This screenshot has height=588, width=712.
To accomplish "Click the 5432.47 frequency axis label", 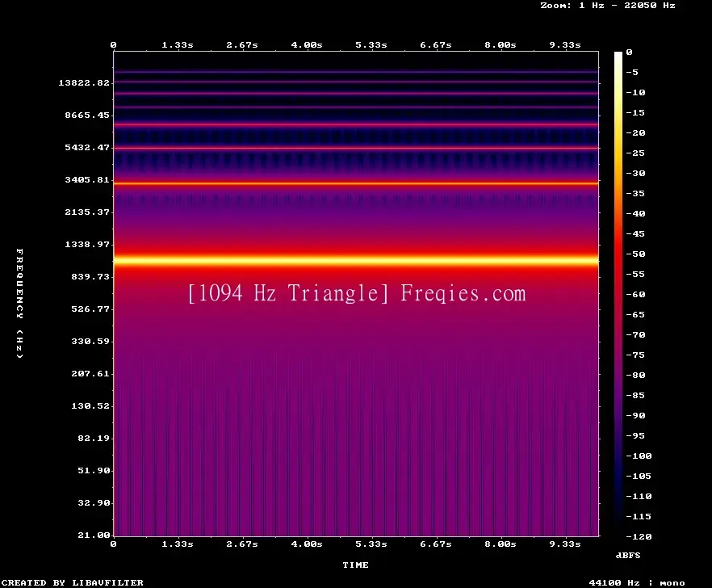I will coord(87,147).
